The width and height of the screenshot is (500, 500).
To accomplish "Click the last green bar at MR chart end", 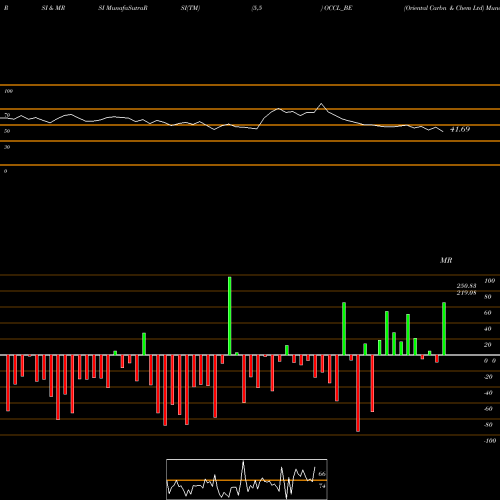I will point(444,329).
